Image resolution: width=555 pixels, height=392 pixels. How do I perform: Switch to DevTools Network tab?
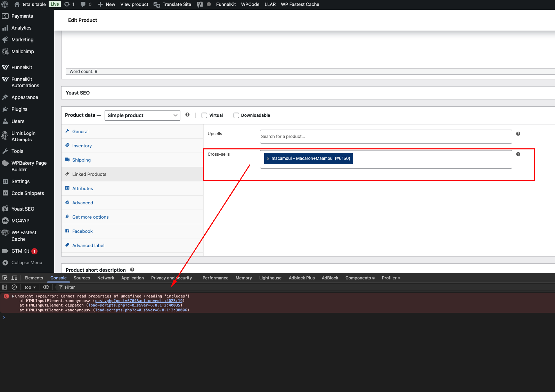point(106,278)
